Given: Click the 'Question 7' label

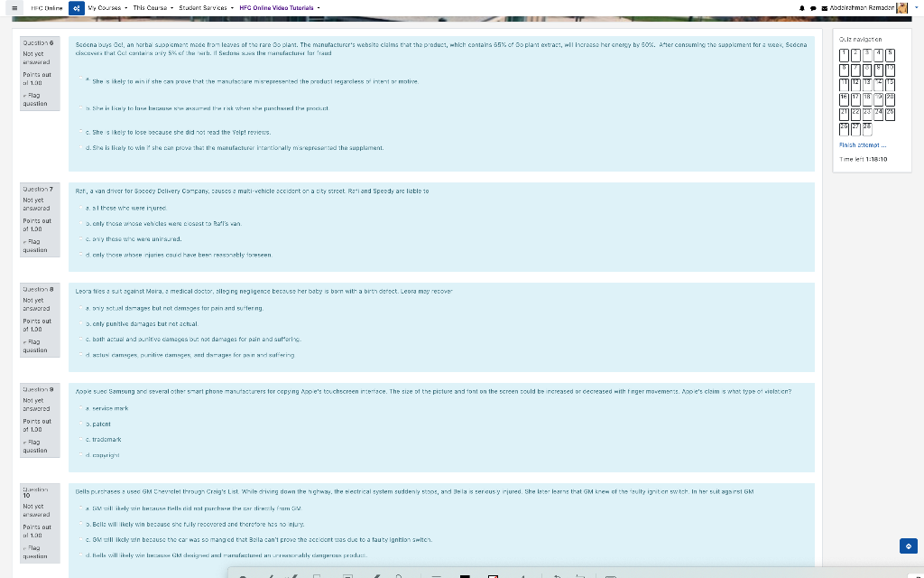Looking at the screenshot, I should 38,190.
